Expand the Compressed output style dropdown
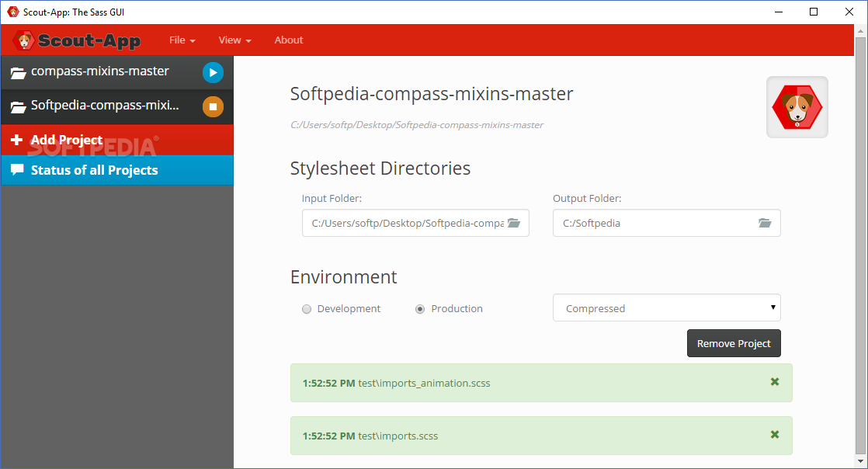Image resolution: width=868 pixels, height=469 pixels. (x=666, y=307)
